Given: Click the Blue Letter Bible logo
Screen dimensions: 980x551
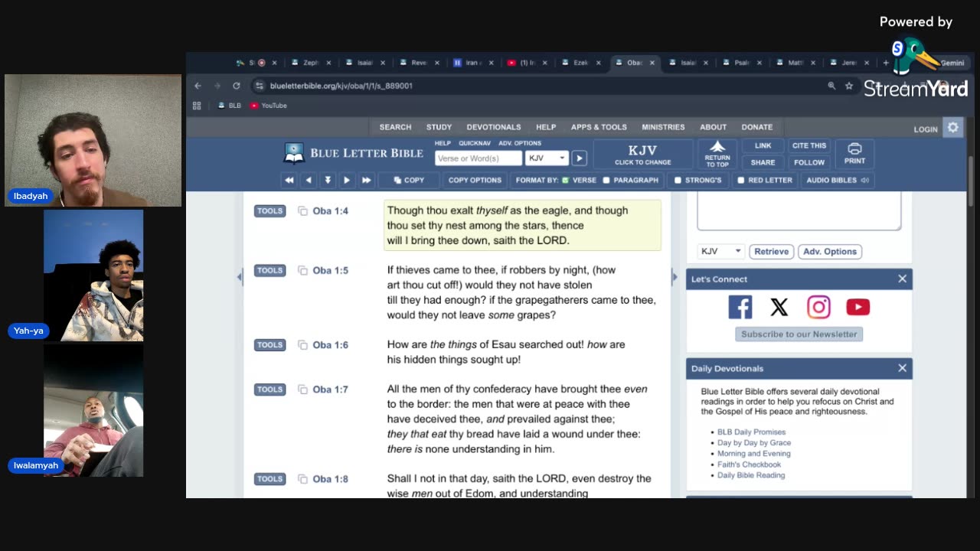Looking at the screenshot, I should (353, 153).
